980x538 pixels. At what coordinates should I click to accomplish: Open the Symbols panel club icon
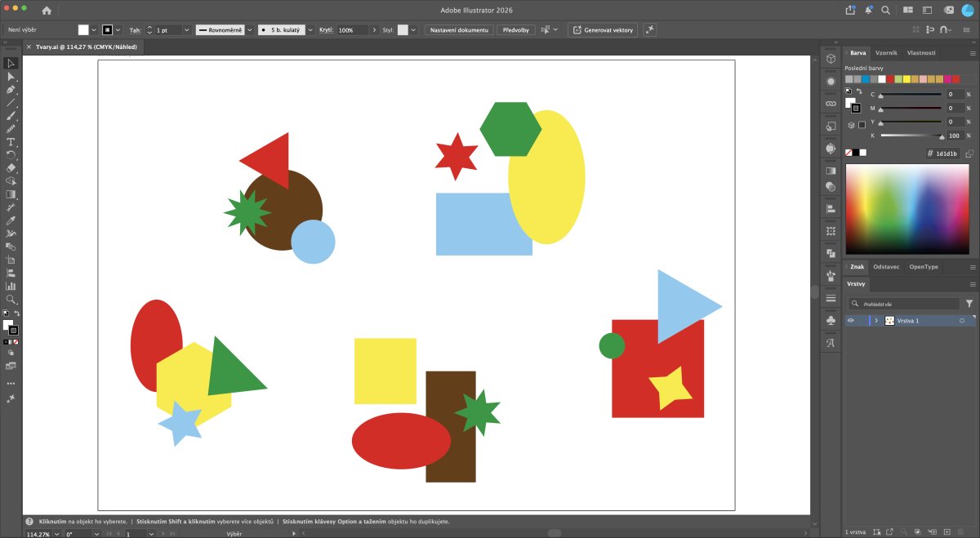click(x=831, y=321)
